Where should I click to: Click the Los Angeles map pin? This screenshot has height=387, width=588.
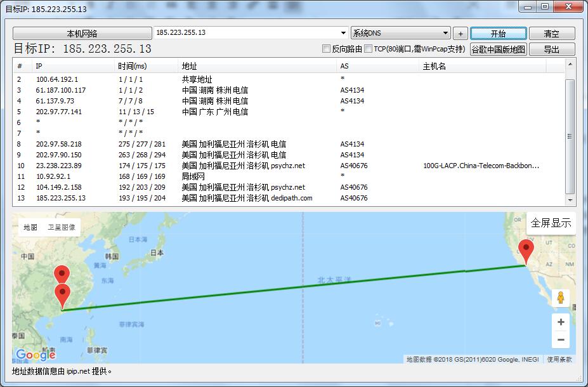(x=526, y=251)
